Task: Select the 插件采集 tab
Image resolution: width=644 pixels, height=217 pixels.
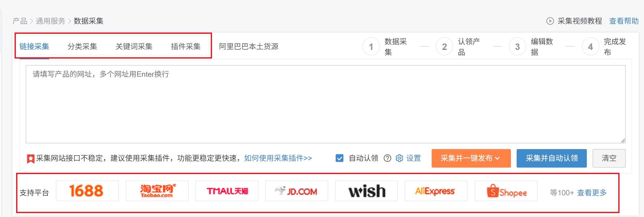Action: tap(186, 47)
